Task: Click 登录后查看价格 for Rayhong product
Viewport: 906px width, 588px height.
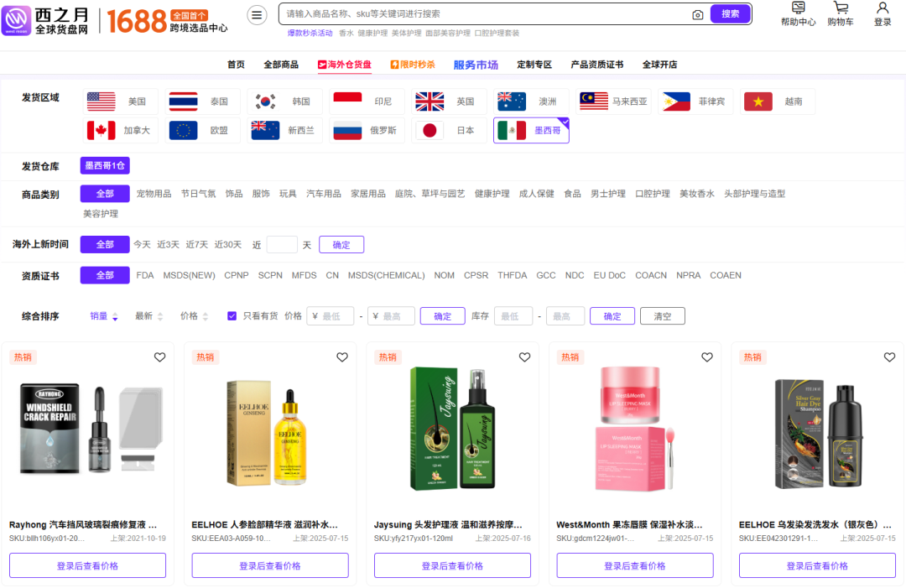Action: tap(87, 565)
